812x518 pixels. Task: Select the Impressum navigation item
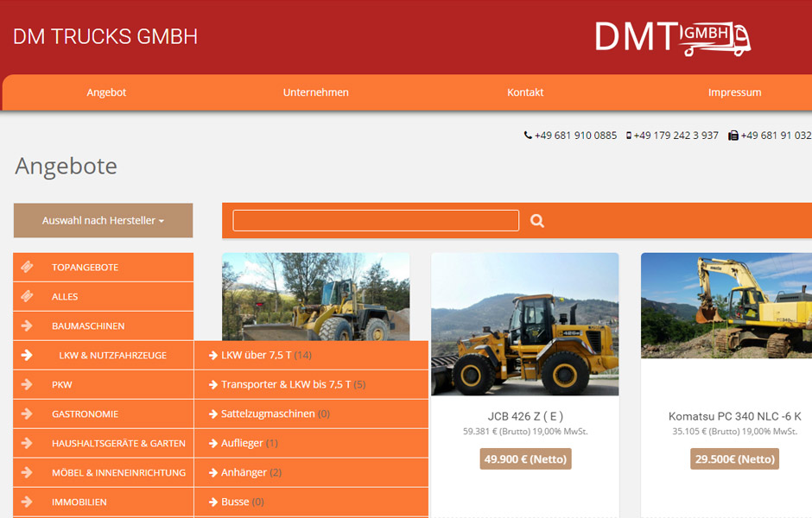point(734,92)
